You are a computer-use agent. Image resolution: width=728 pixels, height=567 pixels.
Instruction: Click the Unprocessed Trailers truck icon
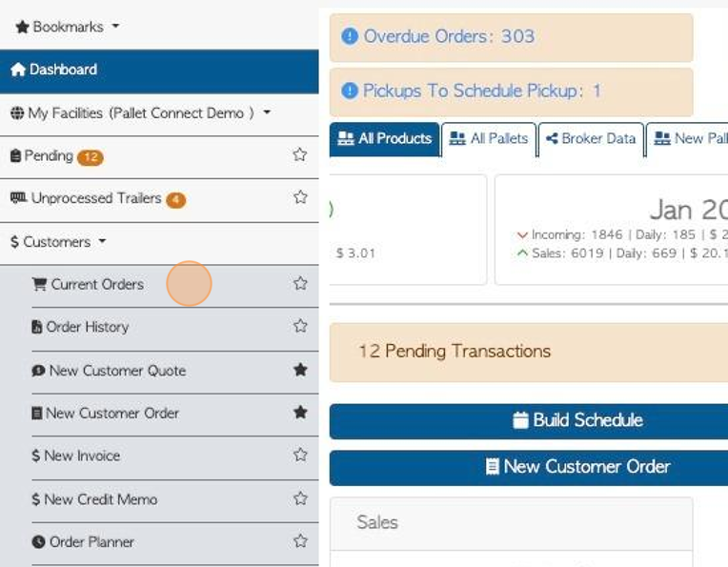[18, 198]
